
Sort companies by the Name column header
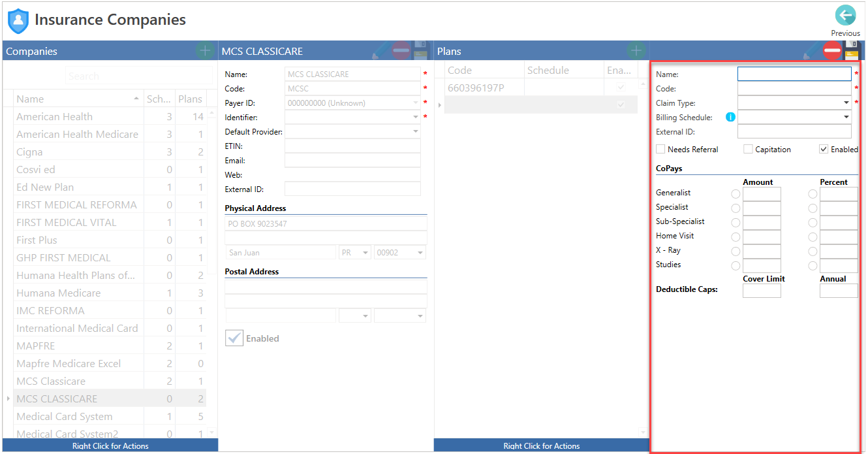78,99
